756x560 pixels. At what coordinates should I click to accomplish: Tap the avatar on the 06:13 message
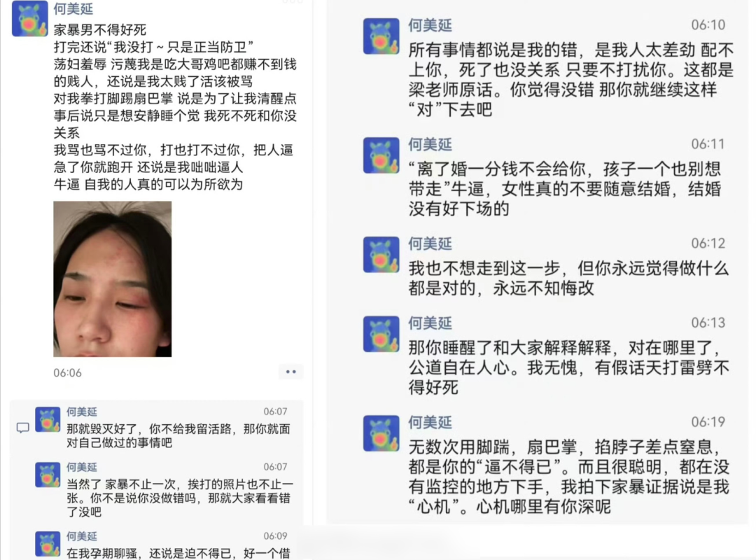(x=381, y=334)
